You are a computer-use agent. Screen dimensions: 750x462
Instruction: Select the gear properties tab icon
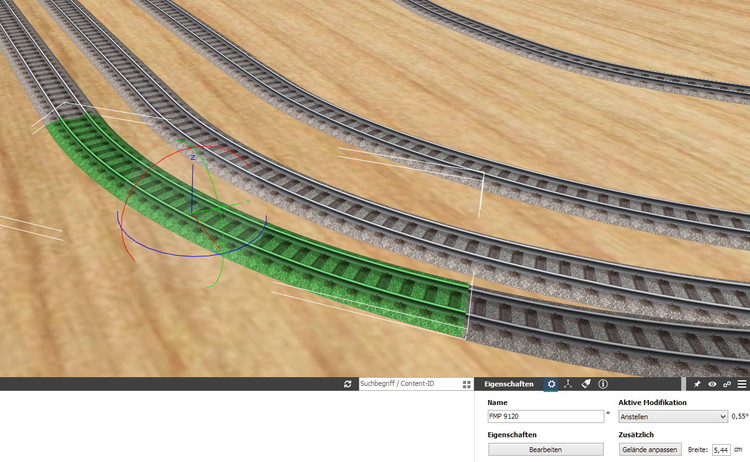coord(551,384)
